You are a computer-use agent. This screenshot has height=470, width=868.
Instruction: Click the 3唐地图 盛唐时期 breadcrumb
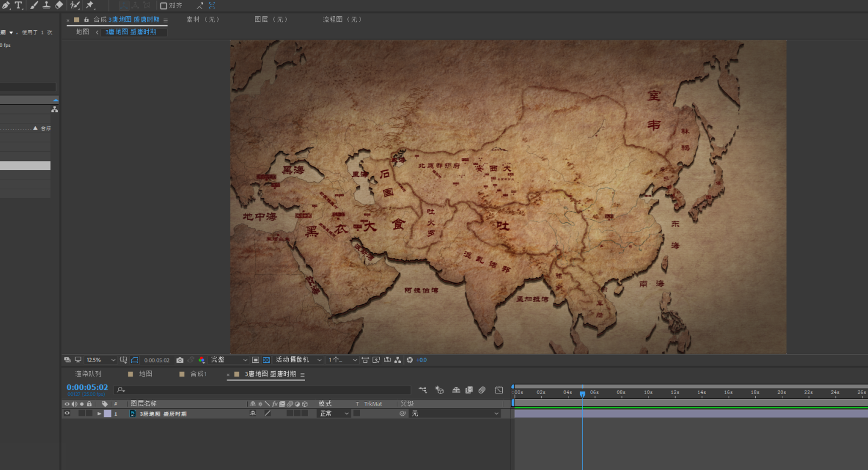(x=131, y=32)
